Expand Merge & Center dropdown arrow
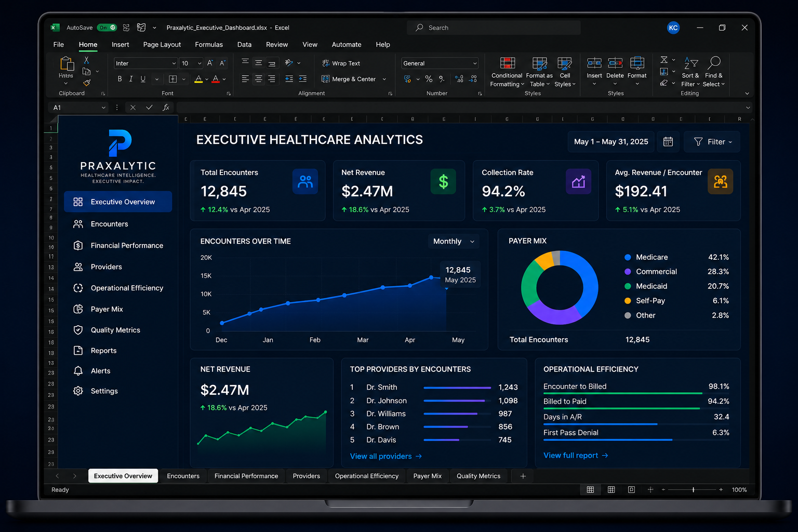798x532 pixels. 384,79
